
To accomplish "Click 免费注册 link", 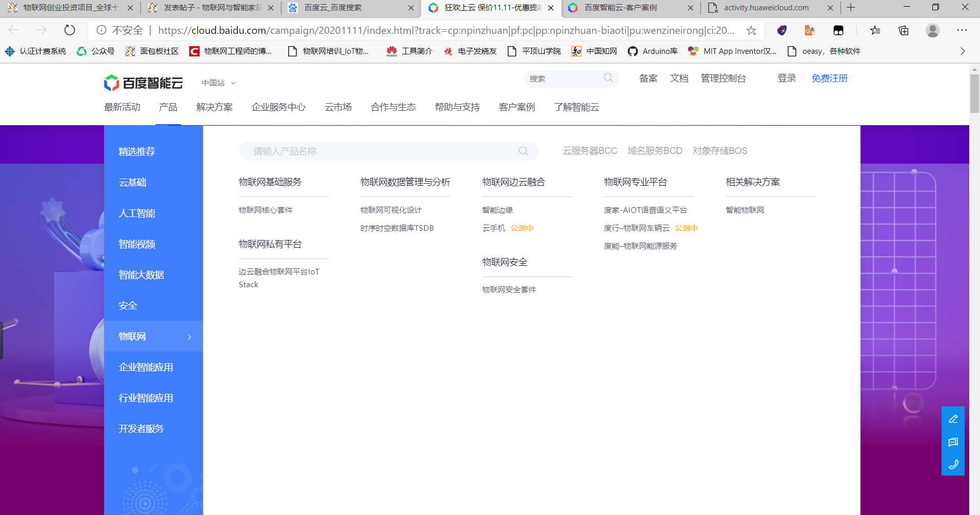I will 829,78.
